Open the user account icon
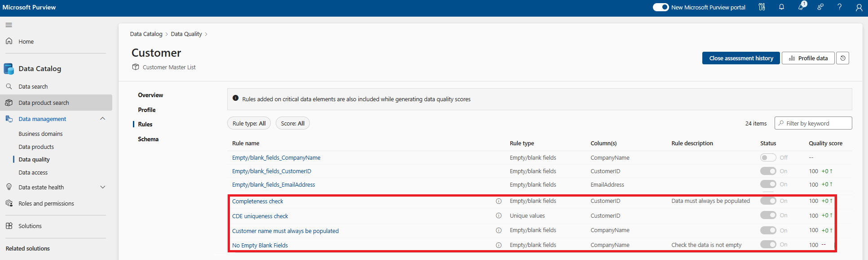 click(x=859, y=7)
